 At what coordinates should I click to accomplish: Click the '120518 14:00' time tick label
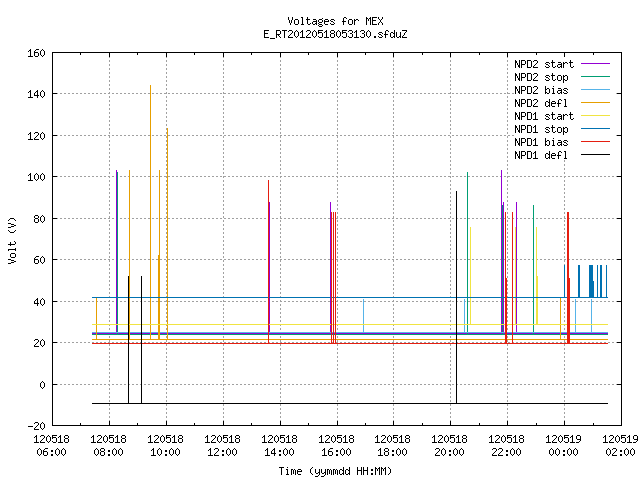click(279, 445)
